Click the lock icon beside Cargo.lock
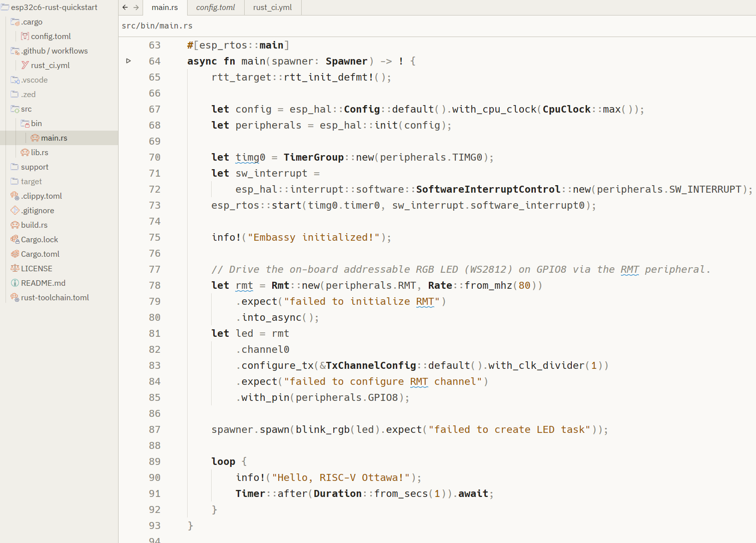Screen dimensions: 756x543 tap(15, 239)
